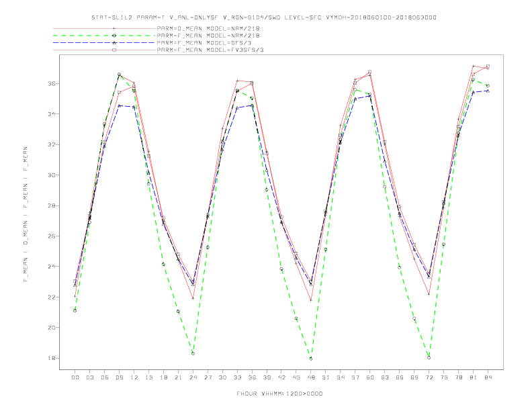
Task: Click the x-axis forecast hour label 12
Action: [x=134, y=377]
